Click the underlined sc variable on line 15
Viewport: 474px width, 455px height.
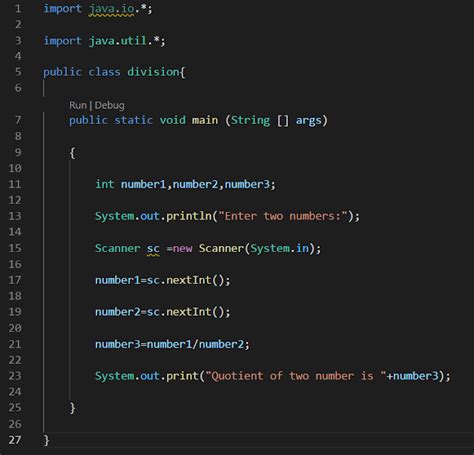point(153,249)
